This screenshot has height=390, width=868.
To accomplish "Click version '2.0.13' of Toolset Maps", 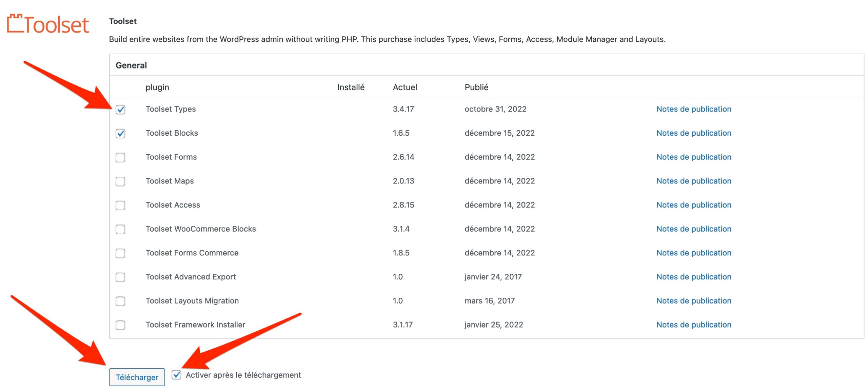I will click(403, 181).
